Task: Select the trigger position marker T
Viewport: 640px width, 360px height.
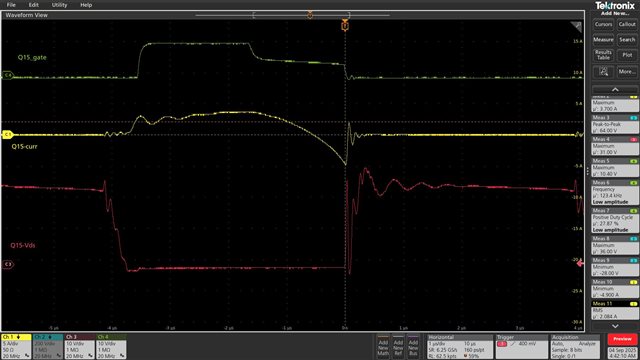Action: tap(345, 26)
